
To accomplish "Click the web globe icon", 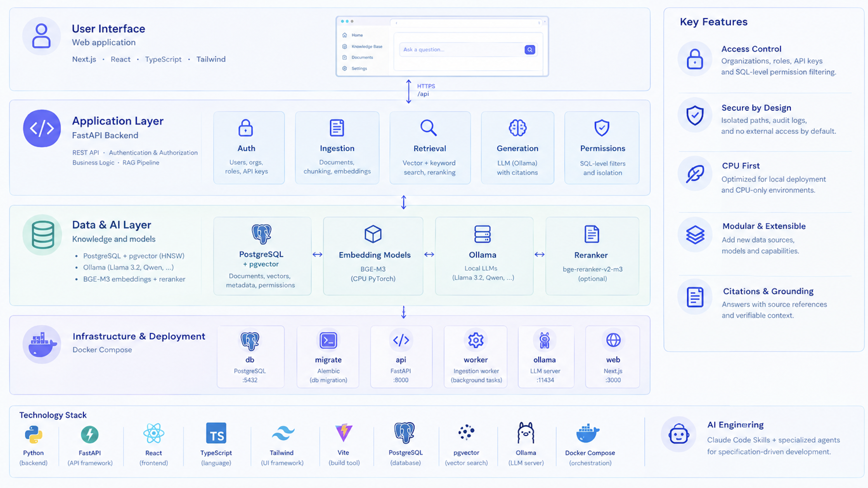I will [613, 340].
